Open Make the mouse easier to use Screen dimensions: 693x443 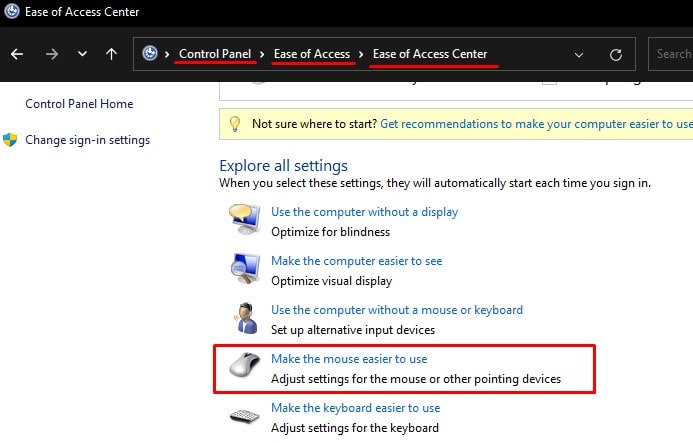(x=349, y=359)
